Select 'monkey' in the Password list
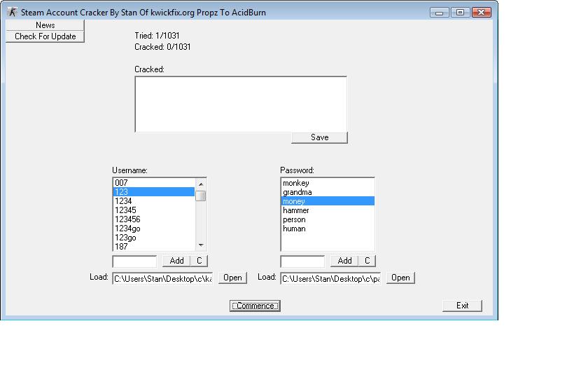588x368 pixels. pos(327,183)
